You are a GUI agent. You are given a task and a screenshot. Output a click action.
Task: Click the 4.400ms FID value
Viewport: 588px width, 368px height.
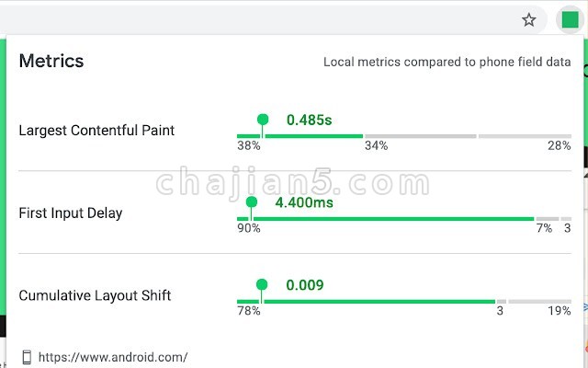pyautogui.click(x=304, y=202)
